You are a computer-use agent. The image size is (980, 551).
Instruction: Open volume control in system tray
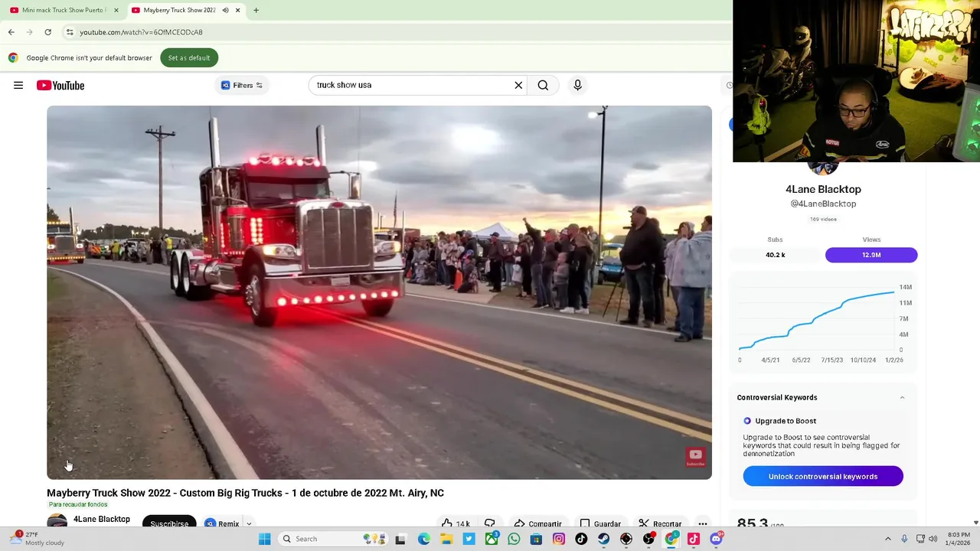coord(933,539)
